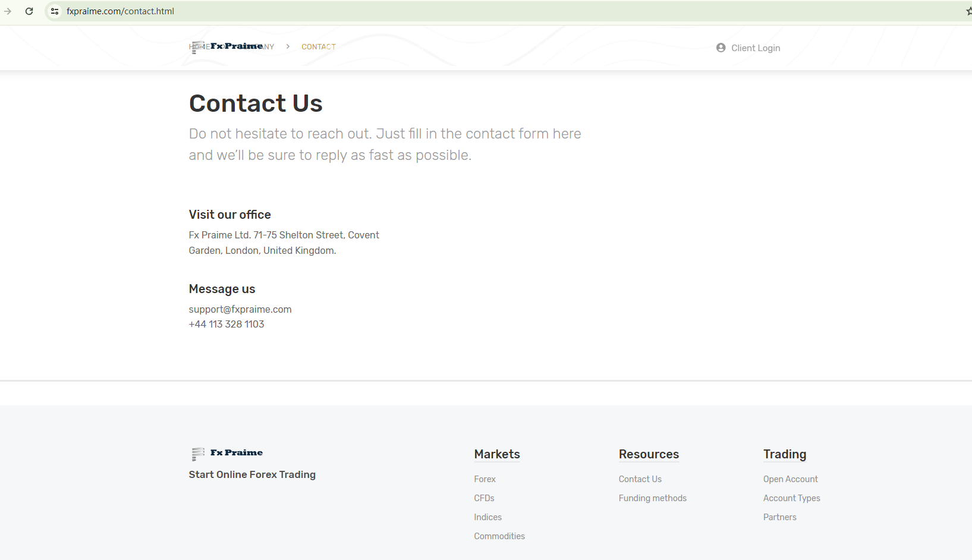This screenshot has height=560, width=972.
Task: Click the support@fxpraime.com email address
Action: (240, 309)
